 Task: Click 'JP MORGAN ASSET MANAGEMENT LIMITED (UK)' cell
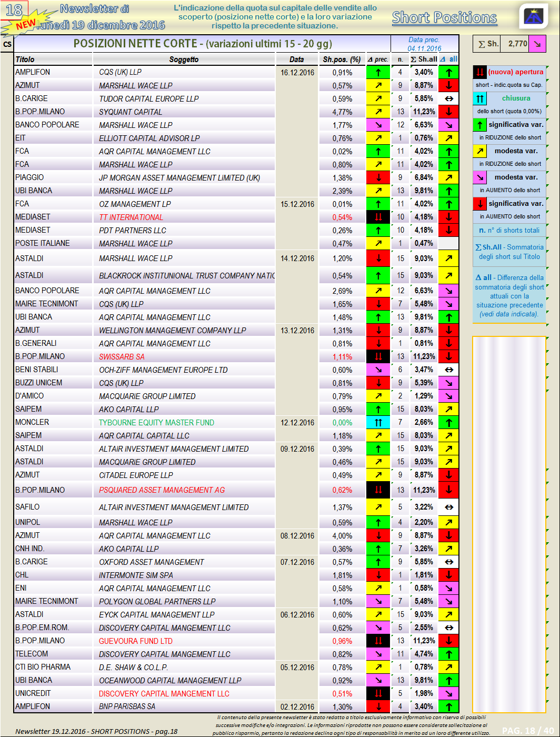tap(179, 178)
